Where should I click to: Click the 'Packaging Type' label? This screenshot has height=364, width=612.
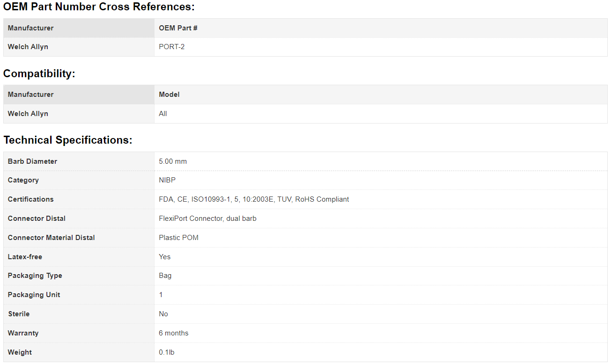click(35, 276)
